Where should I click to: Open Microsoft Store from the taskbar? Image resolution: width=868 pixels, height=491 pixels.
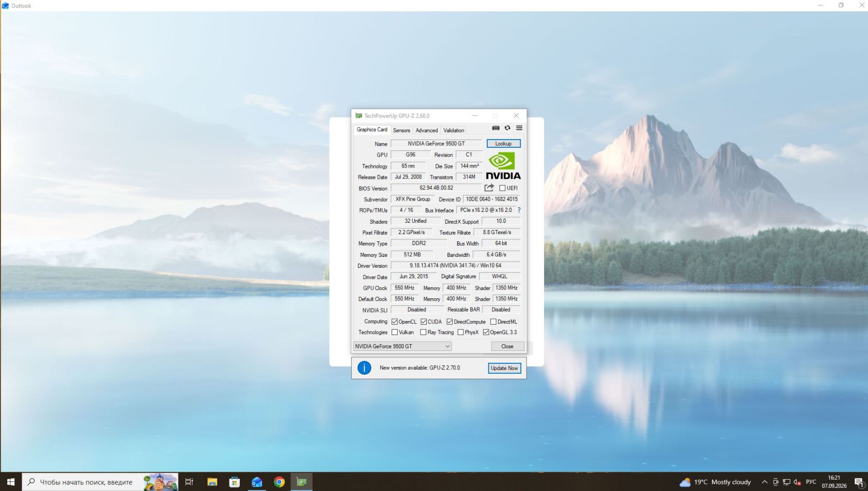point(235,482)
